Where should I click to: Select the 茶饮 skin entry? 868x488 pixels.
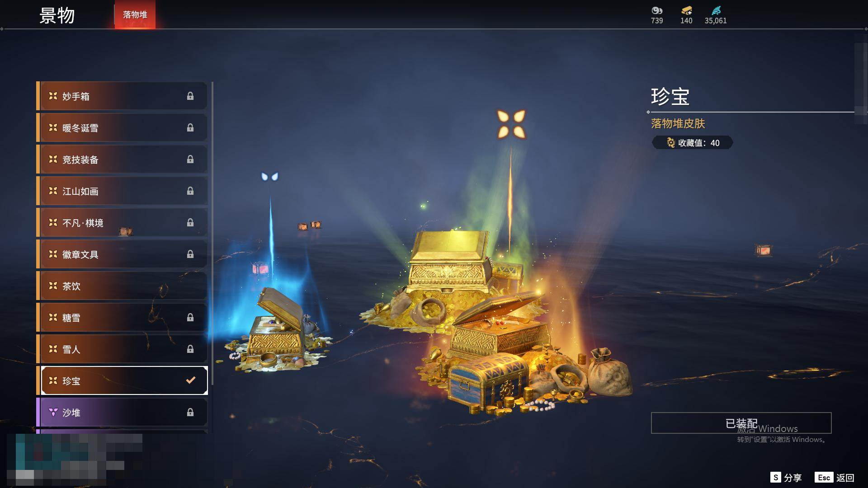(x=122, y=286)
